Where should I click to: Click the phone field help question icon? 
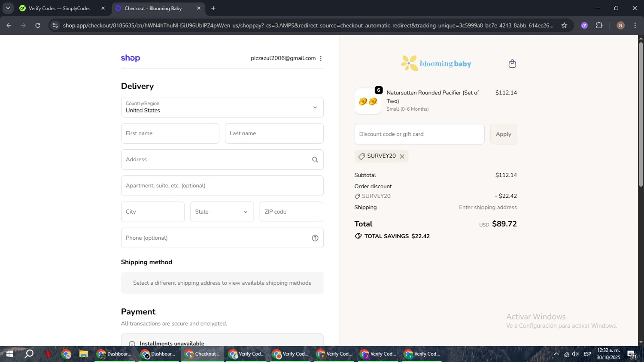click(315, 238)
